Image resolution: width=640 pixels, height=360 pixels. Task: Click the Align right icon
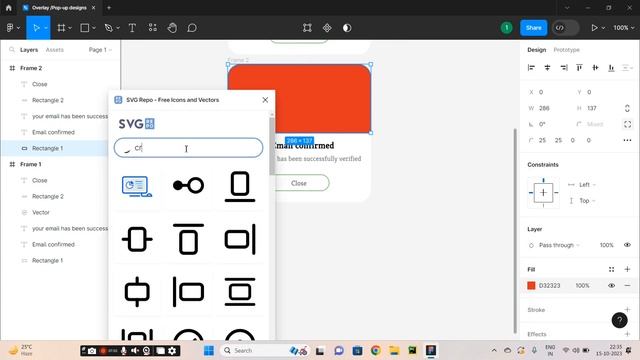tap(564, 68)
